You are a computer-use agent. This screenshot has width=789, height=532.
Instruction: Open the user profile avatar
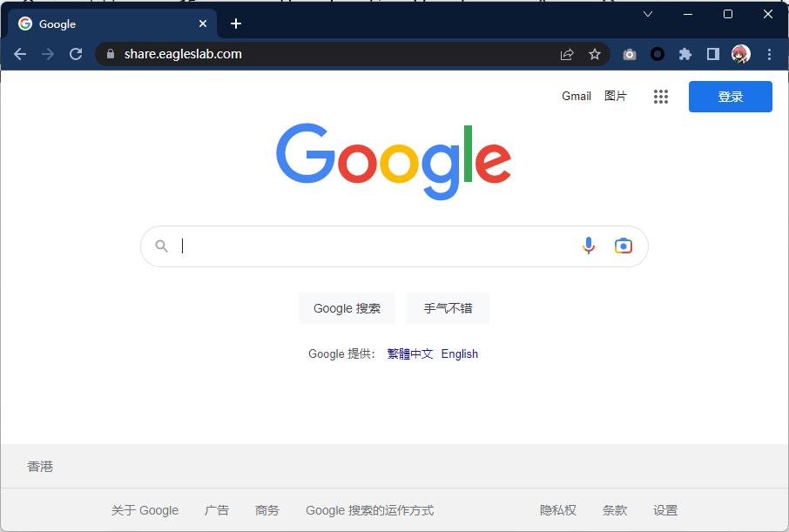click(x=741, y=54)
